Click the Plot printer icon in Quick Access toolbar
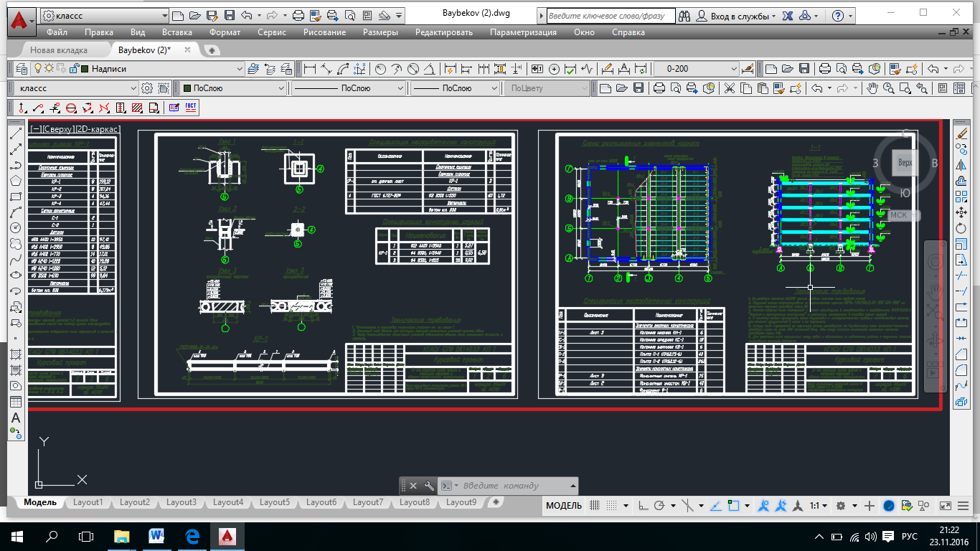 click(x=299, y=15)
